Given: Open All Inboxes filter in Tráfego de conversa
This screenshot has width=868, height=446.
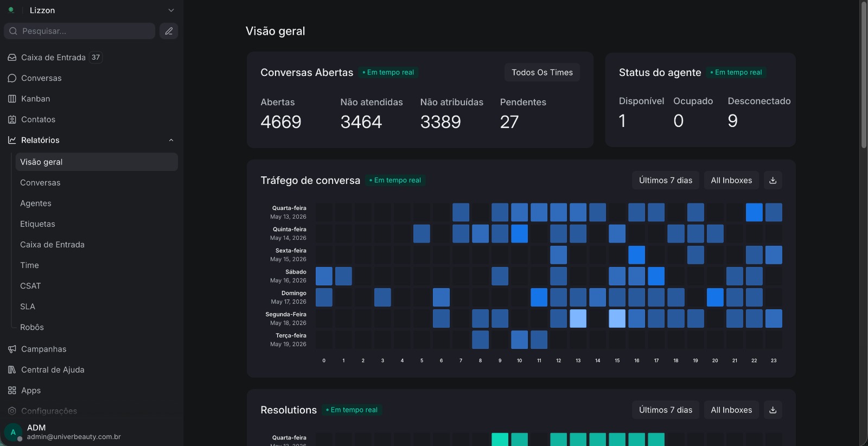Looking at the screenshot, I should tap(731, 180).
